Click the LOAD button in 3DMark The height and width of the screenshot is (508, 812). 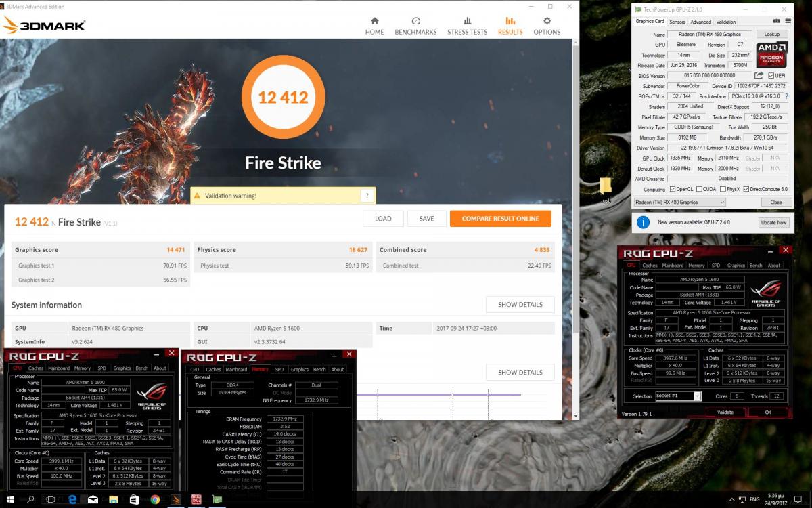tap(383, 219)
